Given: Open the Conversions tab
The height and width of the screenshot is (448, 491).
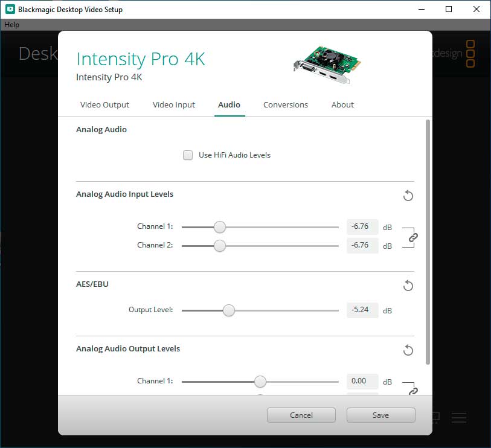Looking at the screenshot, I should click(x=286, y=104).
